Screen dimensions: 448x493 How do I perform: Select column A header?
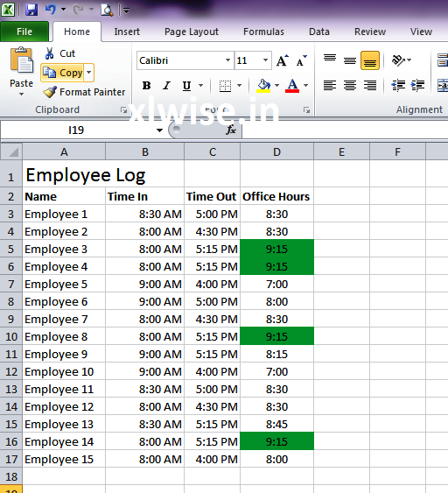click(x=64, y=151)
